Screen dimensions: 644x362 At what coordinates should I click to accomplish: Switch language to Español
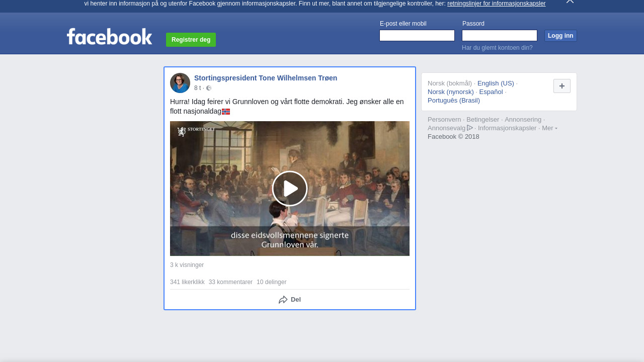pyautogui.click(x=491, y=92)
